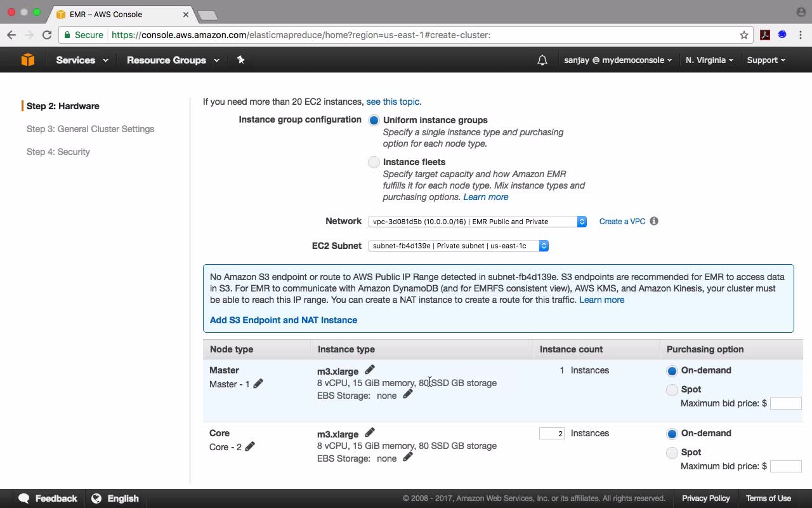The height and width of the screenshot is (508, 812).
Task: Edit Core - 2 name pencil icon
Action: (250, 446)
